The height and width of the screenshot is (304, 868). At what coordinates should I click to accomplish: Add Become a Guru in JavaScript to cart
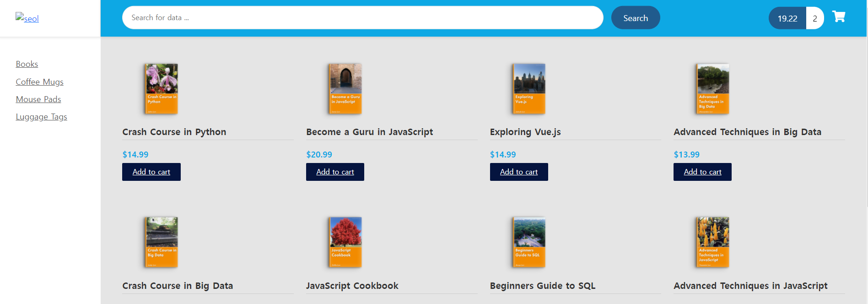pyautogui.click(x=335, y=172)
